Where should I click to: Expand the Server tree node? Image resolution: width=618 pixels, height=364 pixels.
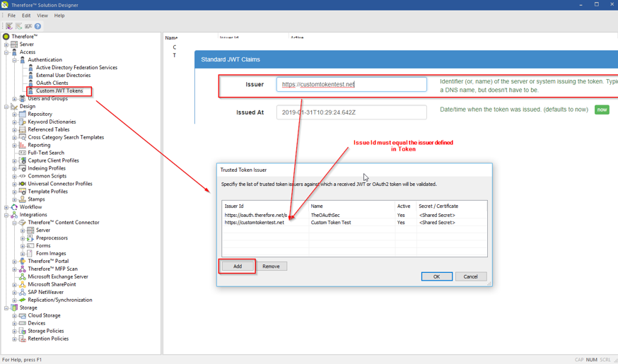(6, 45)
